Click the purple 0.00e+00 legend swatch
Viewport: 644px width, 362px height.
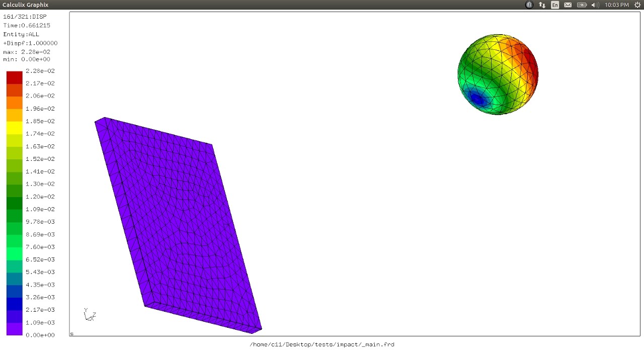(14, 329)
